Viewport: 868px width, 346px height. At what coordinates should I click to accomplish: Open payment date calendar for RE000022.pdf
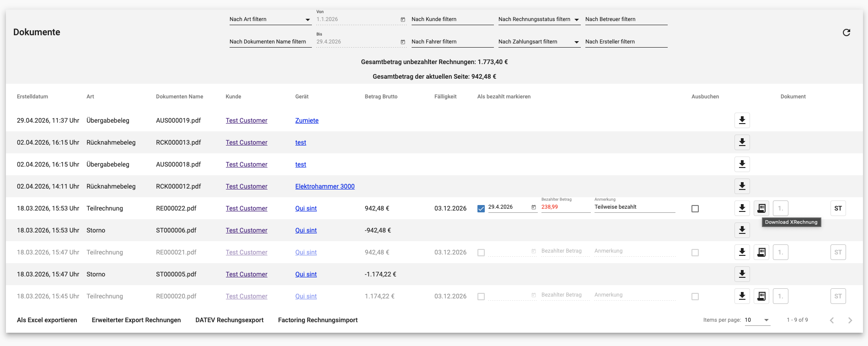(534, 207)
